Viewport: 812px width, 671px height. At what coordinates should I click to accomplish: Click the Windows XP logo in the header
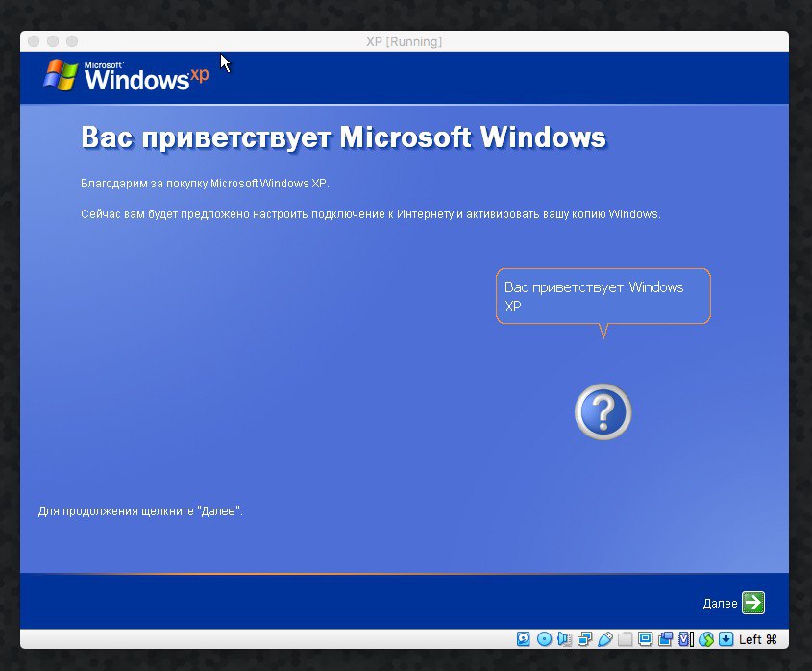(126, 76)
